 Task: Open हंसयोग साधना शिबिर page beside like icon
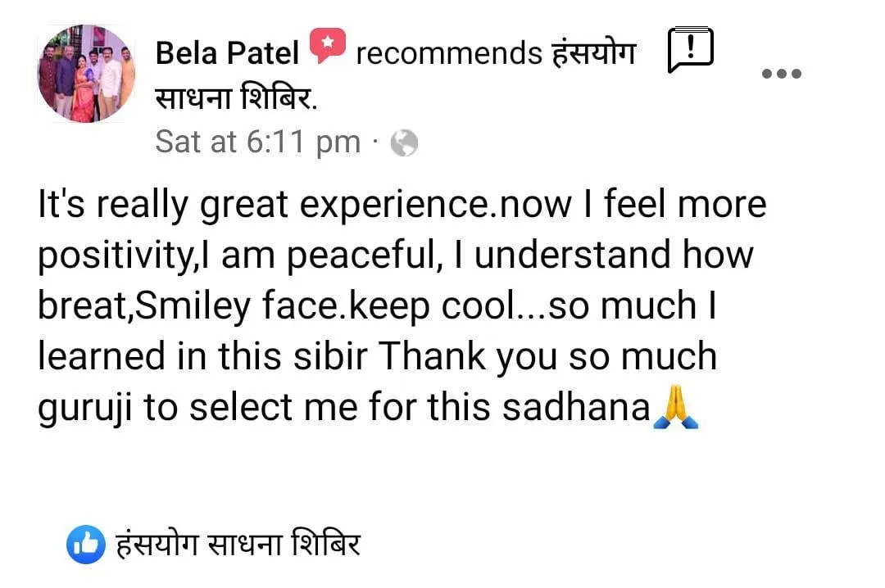pyautogui.click(x=238, y=544)
